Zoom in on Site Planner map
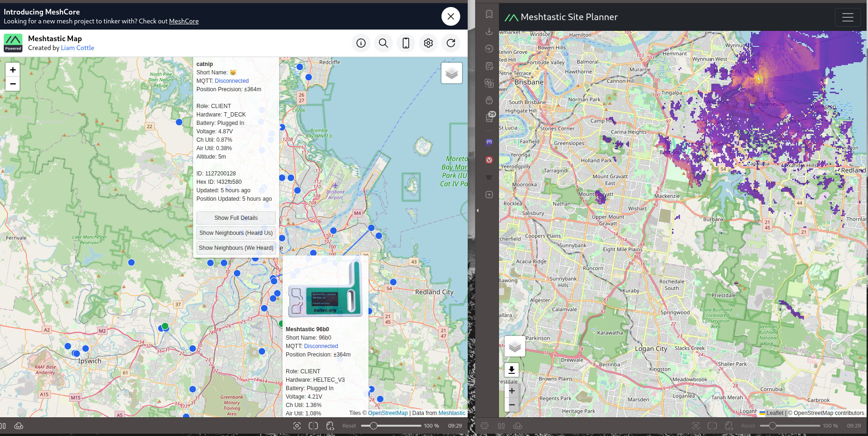Image resolution: width=868 pixels, height=436 pixels. point(512,391)
